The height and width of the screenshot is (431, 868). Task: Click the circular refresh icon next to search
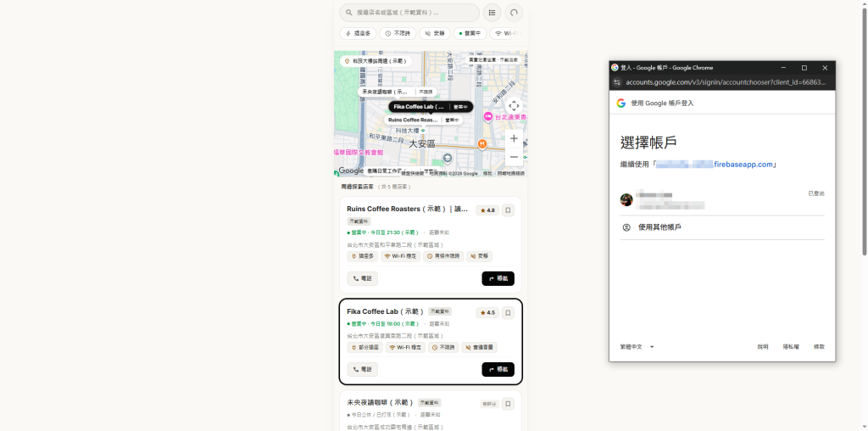514,12
